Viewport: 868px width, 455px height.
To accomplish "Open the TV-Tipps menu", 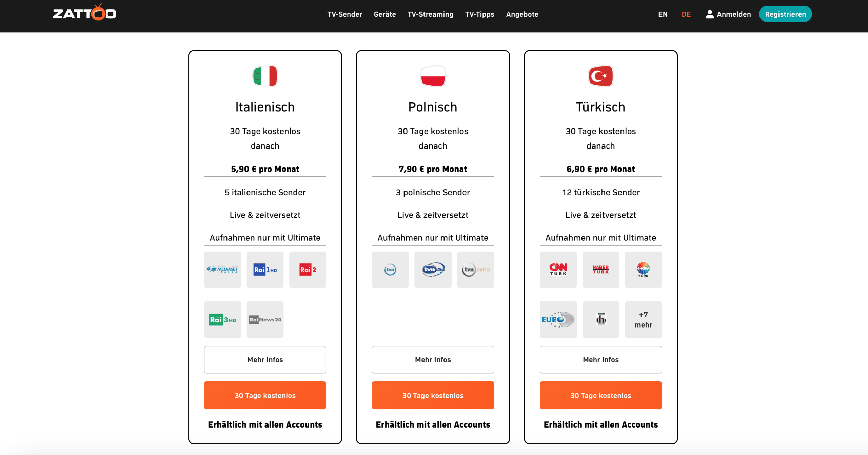I will click(x=479, y=14).
